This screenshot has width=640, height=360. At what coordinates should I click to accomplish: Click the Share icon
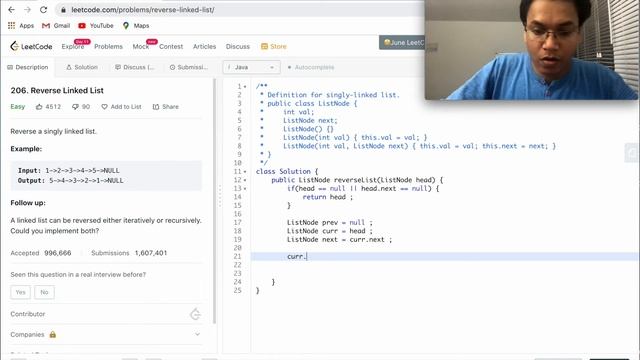point(156,107)
